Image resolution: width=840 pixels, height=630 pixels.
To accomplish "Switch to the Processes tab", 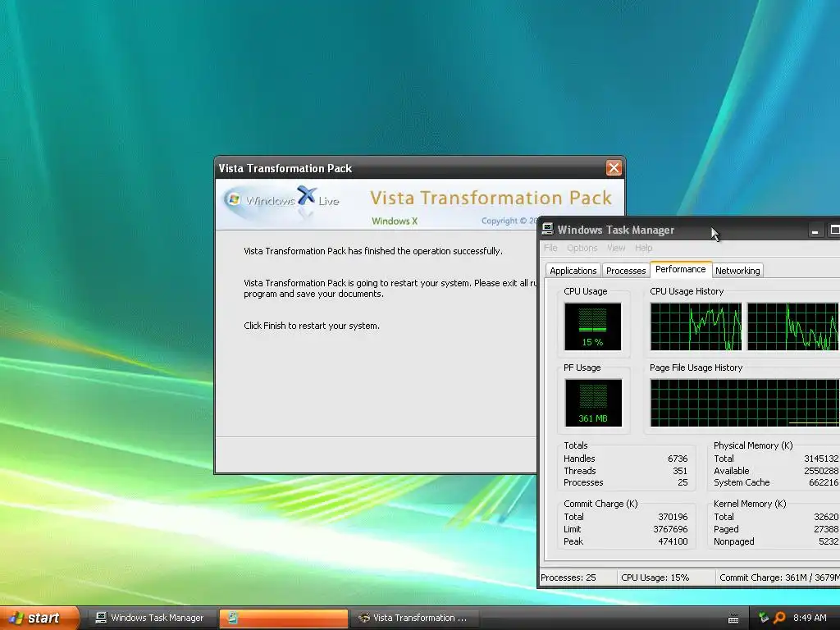I will pyautogui.click(x=626, y=271).
